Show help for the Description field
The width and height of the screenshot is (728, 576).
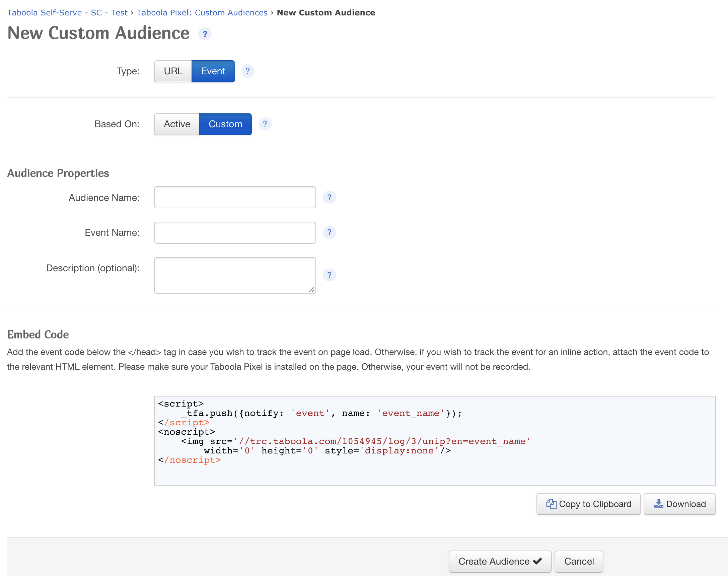329,275
